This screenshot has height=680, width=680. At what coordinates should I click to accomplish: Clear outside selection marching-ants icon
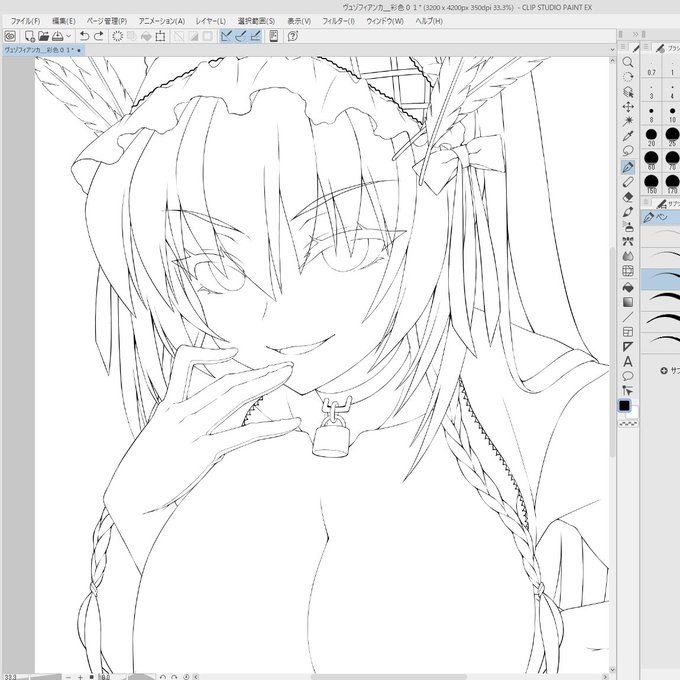118,36
